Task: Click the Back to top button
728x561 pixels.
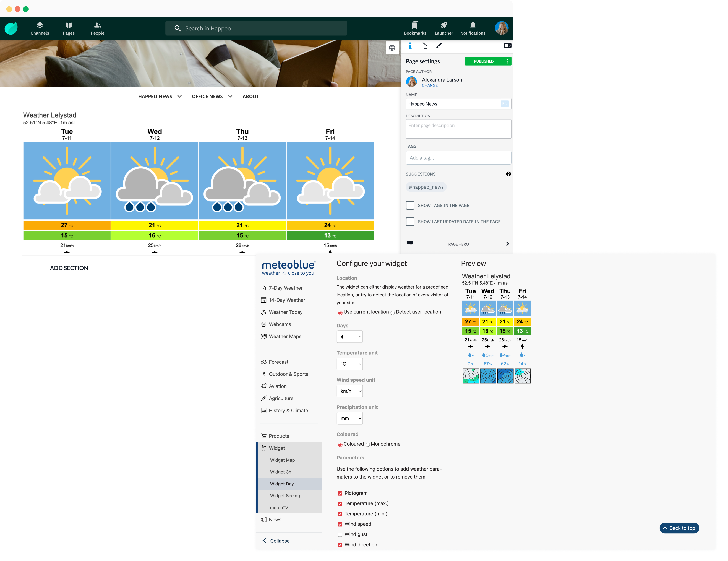Action: pyautogui.click(x=679, y=528)
